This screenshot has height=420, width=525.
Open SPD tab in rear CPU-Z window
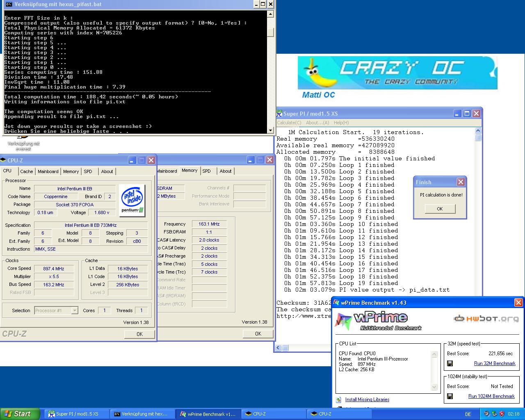pos(207,171)
